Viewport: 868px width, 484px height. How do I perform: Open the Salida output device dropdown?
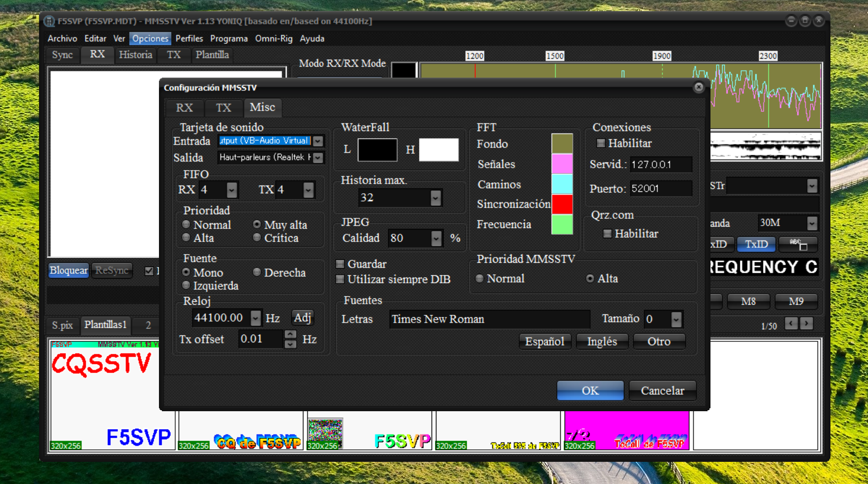316,158
